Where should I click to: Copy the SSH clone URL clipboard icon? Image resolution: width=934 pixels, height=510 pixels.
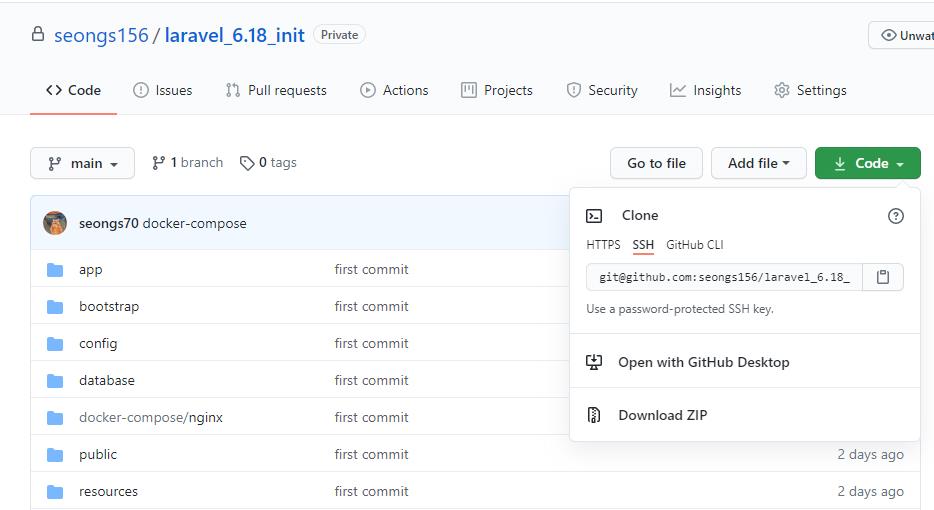tap(883, 277)
